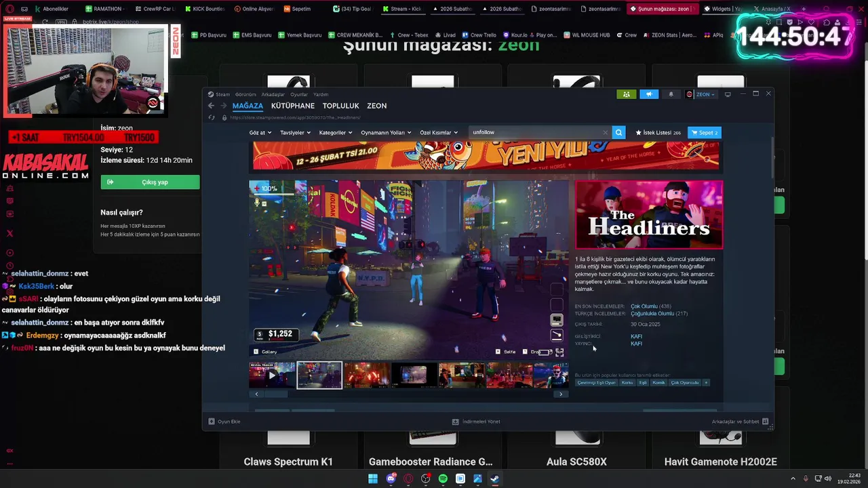Open Arkadaşlar ve Sohbet friends chat
The image size is (868, 488).
[x=740, y=422]
